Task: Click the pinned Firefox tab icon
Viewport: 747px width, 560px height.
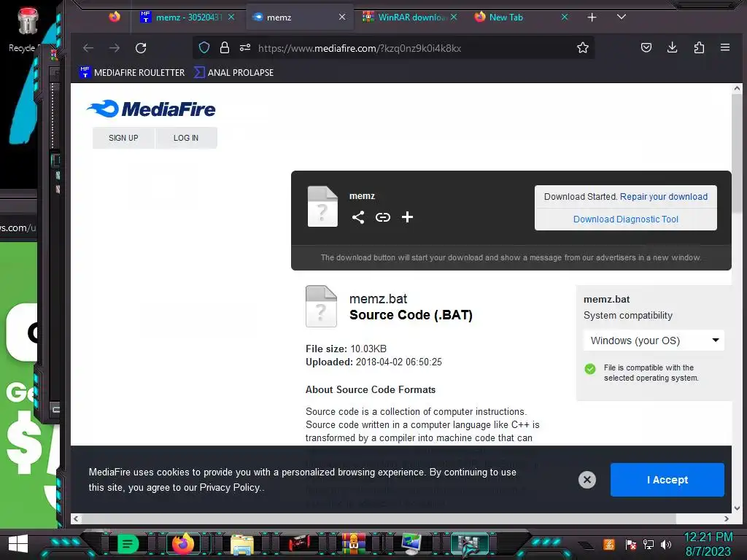Action: tap(115, 17)
